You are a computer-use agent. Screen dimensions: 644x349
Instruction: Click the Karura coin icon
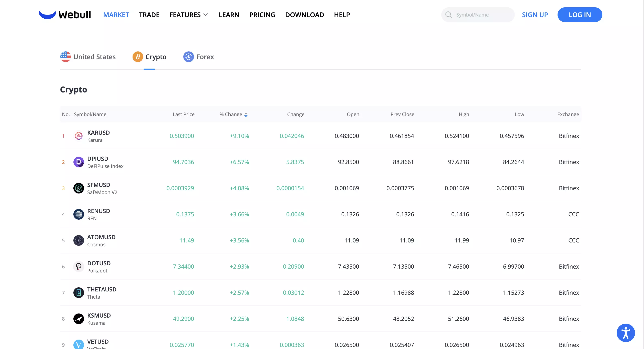click(79, 136)
